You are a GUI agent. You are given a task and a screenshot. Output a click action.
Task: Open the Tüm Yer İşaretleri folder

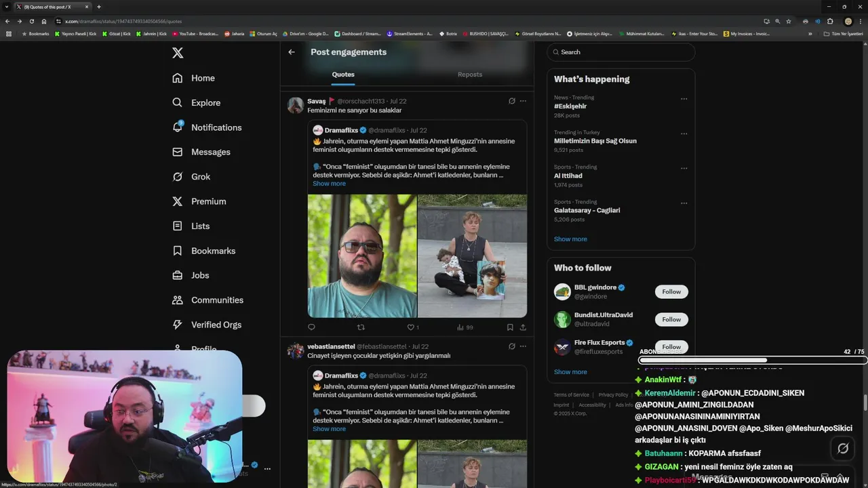pyautogui.click(x=842, y=33)
